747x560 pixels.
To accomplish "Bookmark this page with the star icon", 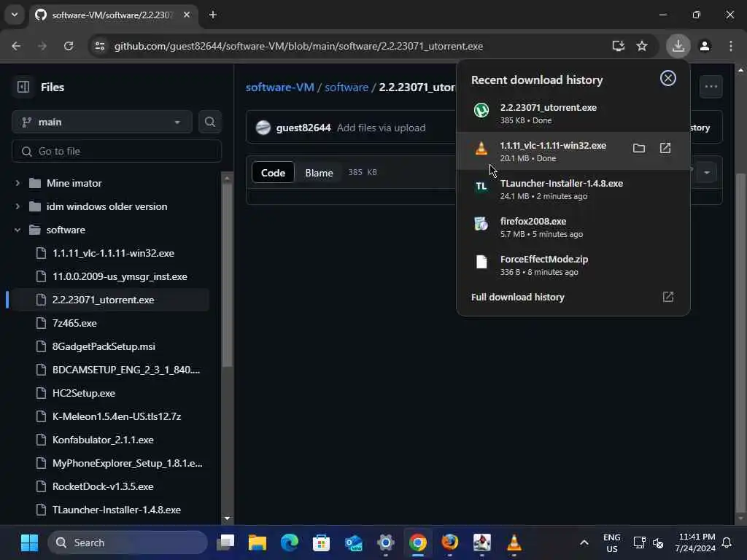I will pos(642,46).
